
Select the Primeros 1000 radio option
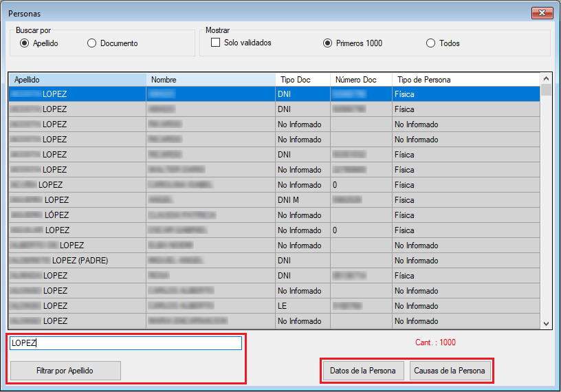(328, 43)
